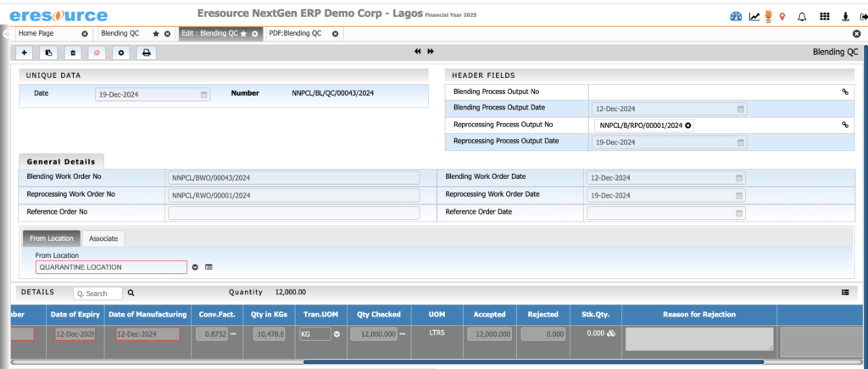The width and height of the screenshot is (868, 369).
Task: Open the apps grid icon in header
Action: tap(825, 16)
